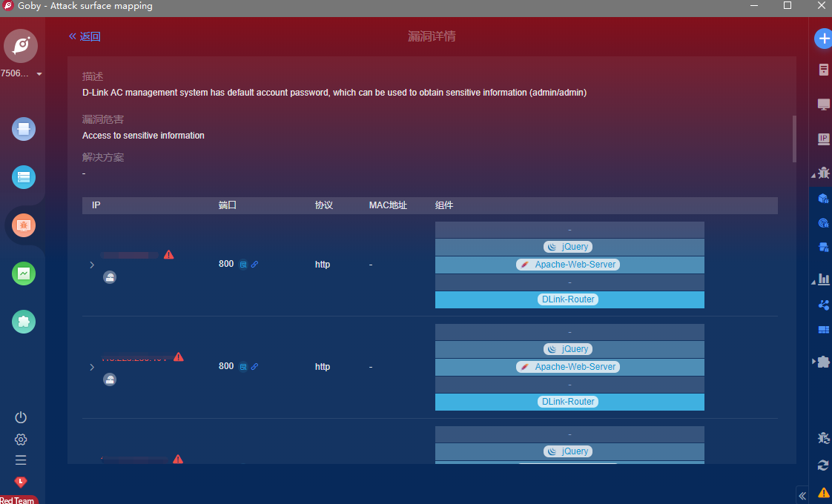This screenshot has width=832, height=504.
Task: Click the vertical scrollbar of details panel
Action: point(794,139)
